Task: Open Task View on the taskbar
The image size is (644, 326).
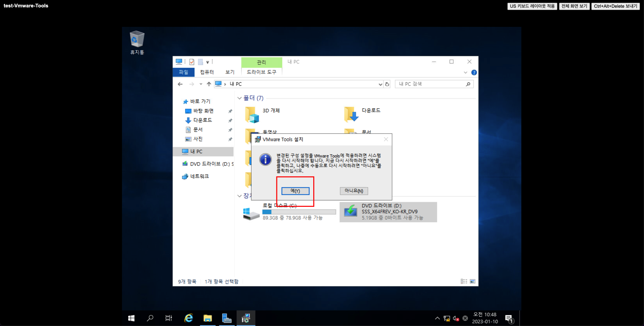Action: 169,318
